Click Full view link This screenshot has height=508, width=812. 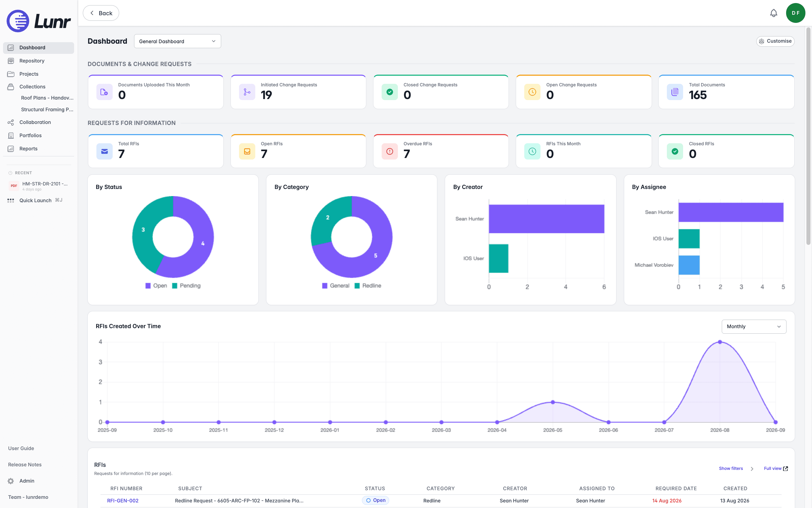coord(772,469)
